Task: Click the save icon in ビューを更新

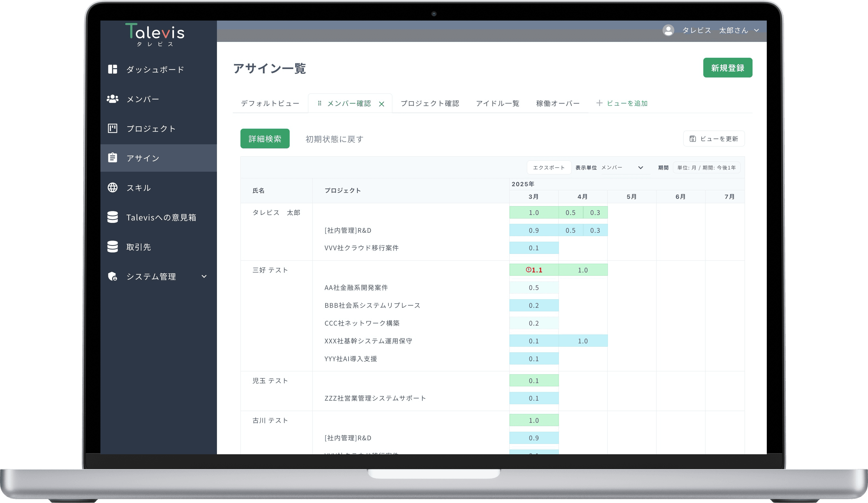Action: click(693, 139)
